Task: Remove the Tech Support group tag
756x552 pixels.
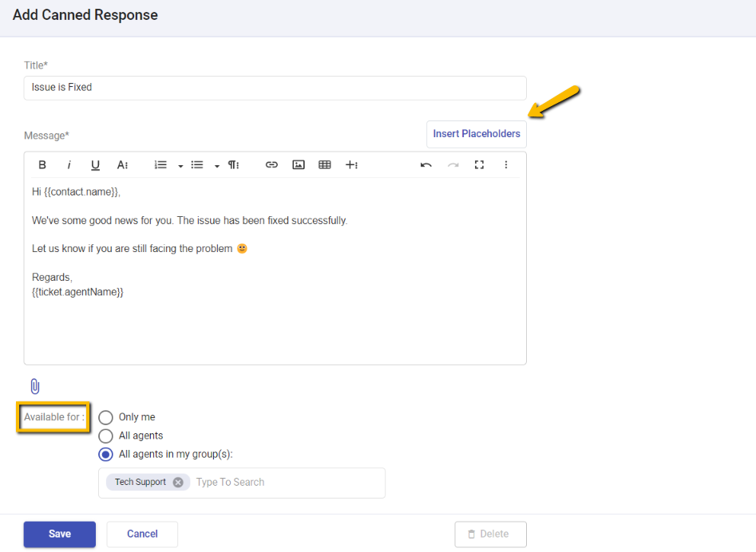Action: [x=178, y=482]
